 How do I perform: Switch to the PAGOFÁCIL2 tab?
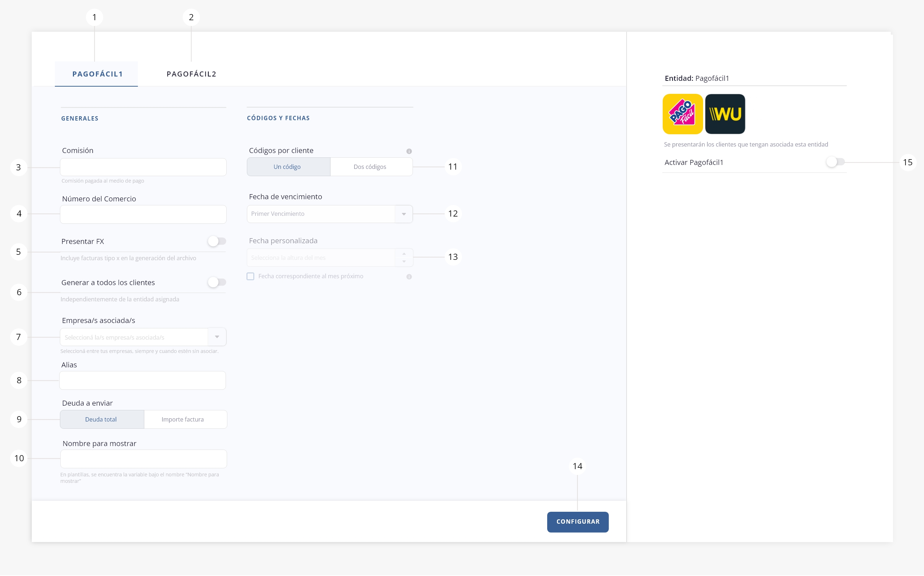[191, 74]
